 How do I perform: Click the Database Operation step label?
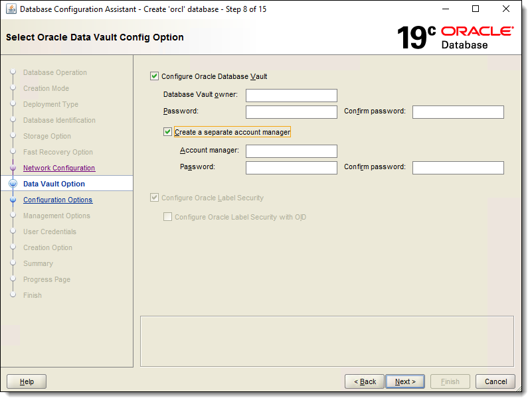tap(55, 72)
